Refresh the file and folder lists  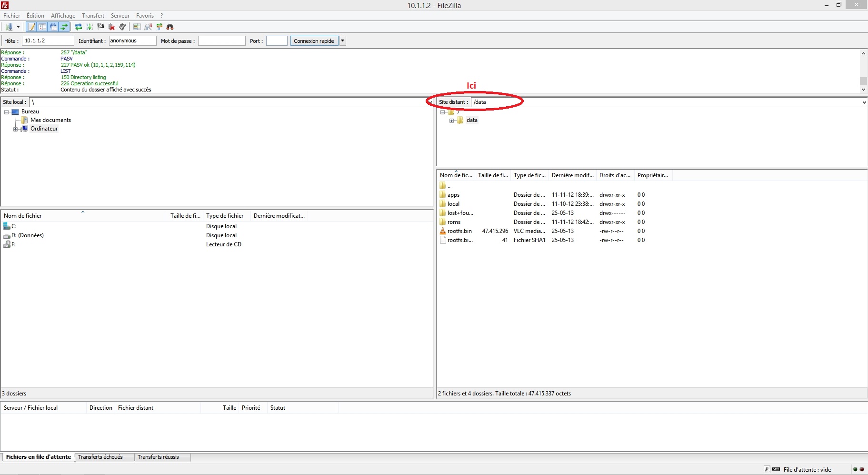(79, 27)
